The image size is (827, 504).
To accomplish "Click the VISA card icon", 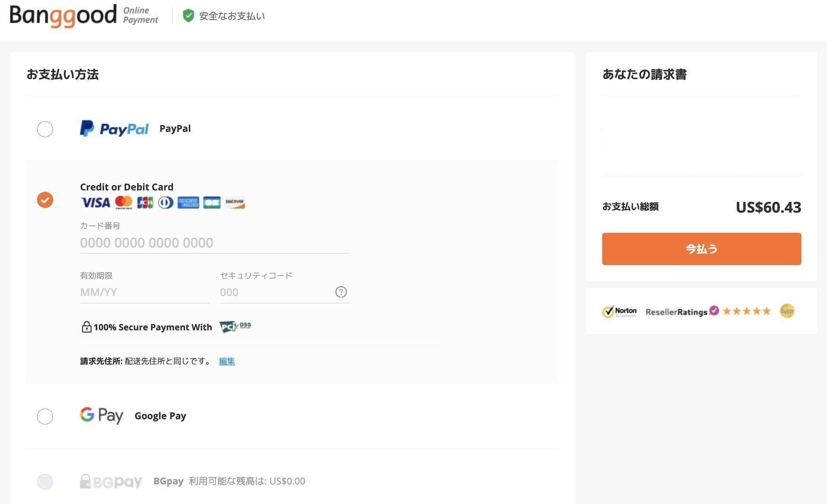I will (x=96, y=202).
